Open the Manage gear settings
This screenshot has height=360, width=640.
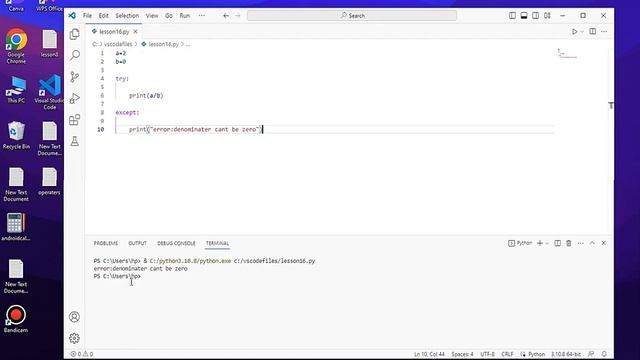coord(74,338)
